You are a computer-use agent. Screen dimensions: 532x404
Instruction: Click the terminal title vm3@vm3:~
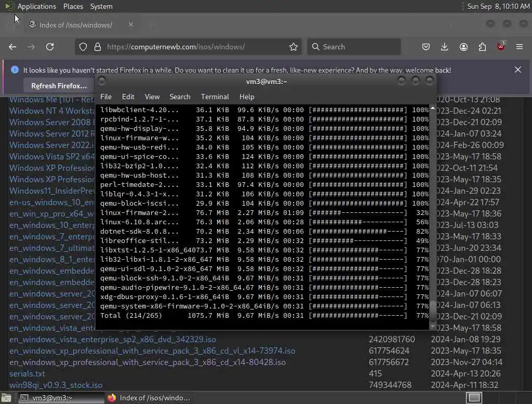point(267,82)
